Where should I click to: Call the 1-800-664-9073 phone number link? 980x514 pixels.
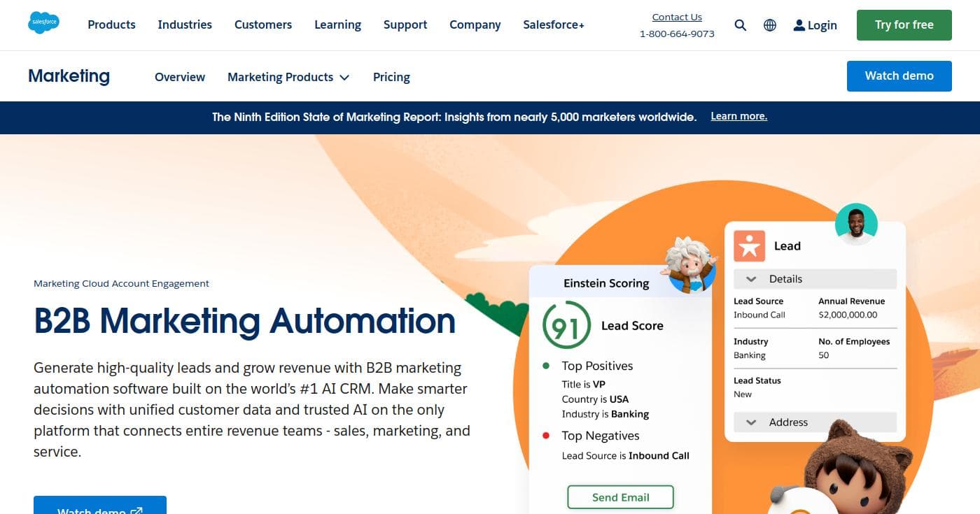(x=677, y=33)
